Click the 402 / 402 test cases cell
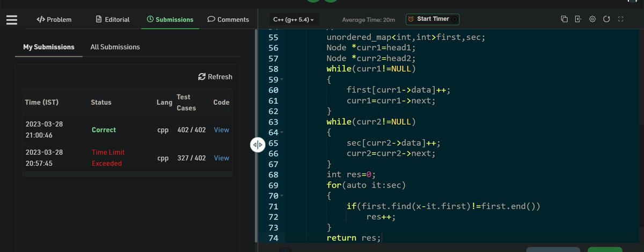This screenshot has width=644, height=252. tap(192, 129)
